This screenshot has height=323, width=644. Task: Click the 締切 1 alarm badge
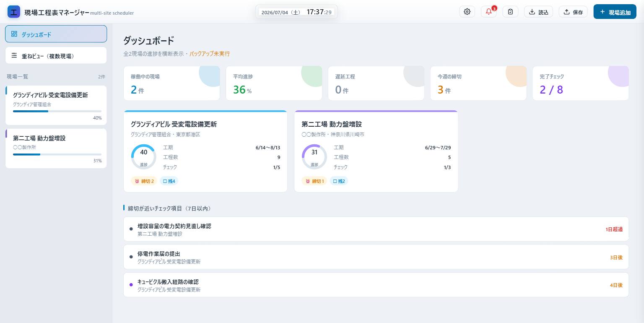point(314,181)
